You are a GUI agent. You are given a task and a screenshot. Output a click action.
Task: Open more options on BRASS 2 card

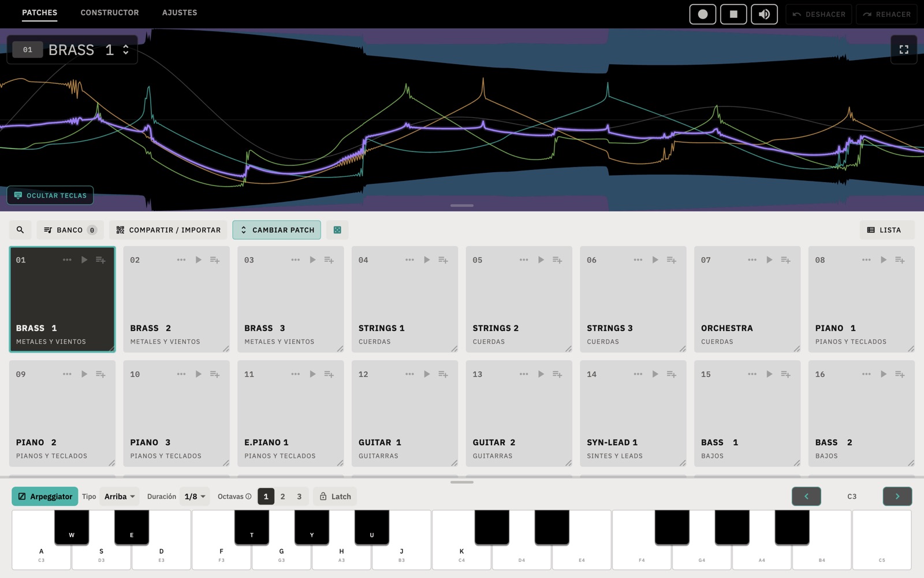point(181,260)
